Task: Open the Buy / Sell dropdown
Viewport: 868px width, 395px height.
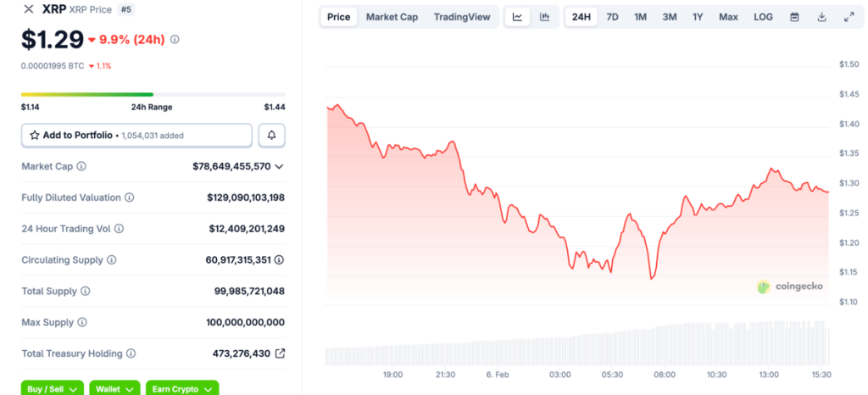Action: pyautogui.click(x=52, y=388)
